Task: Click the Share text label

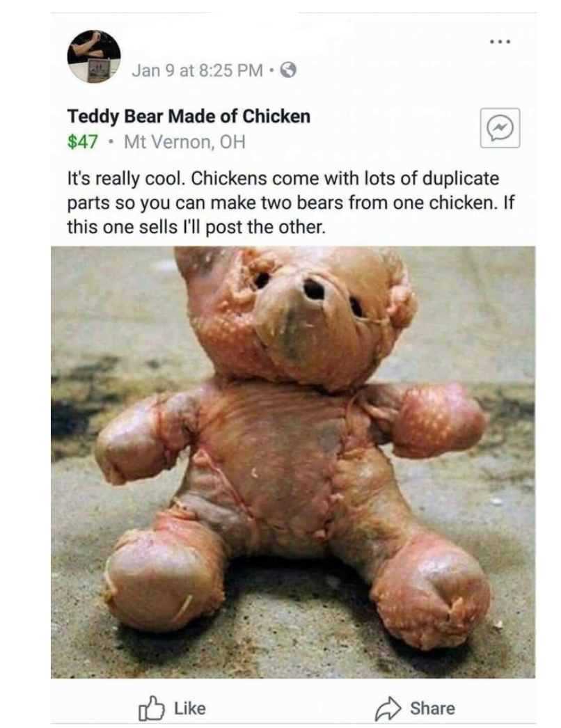Action: [x=432, y=708]
